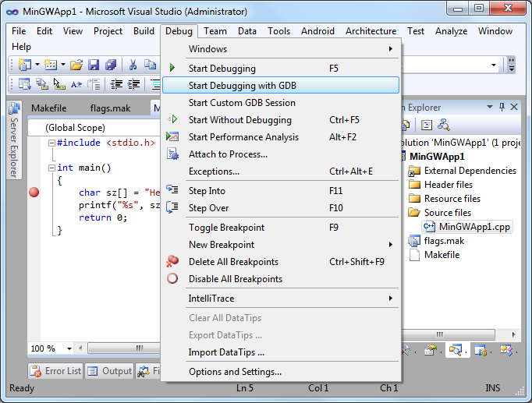This screenshot has height=403, width=532.
Task: Click the Add New Item toolbar icon
Action: (51, 65)
